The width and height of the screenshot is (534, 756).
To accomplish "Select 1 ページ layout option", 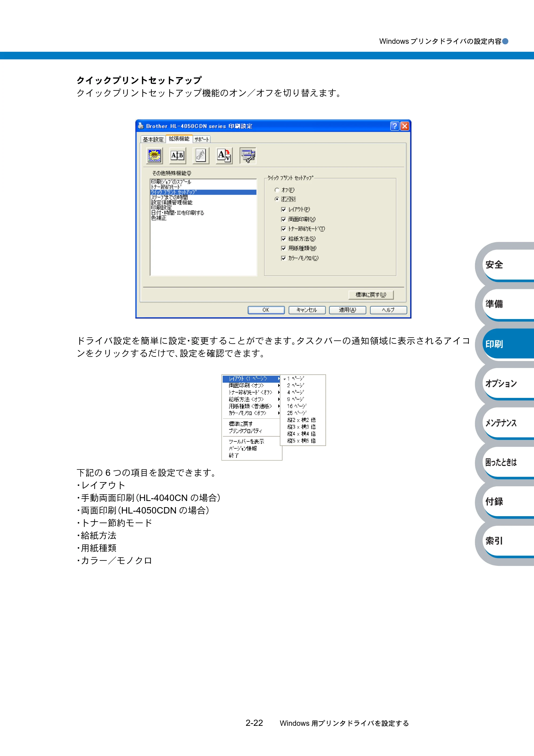I will click(x=303, y=379).
